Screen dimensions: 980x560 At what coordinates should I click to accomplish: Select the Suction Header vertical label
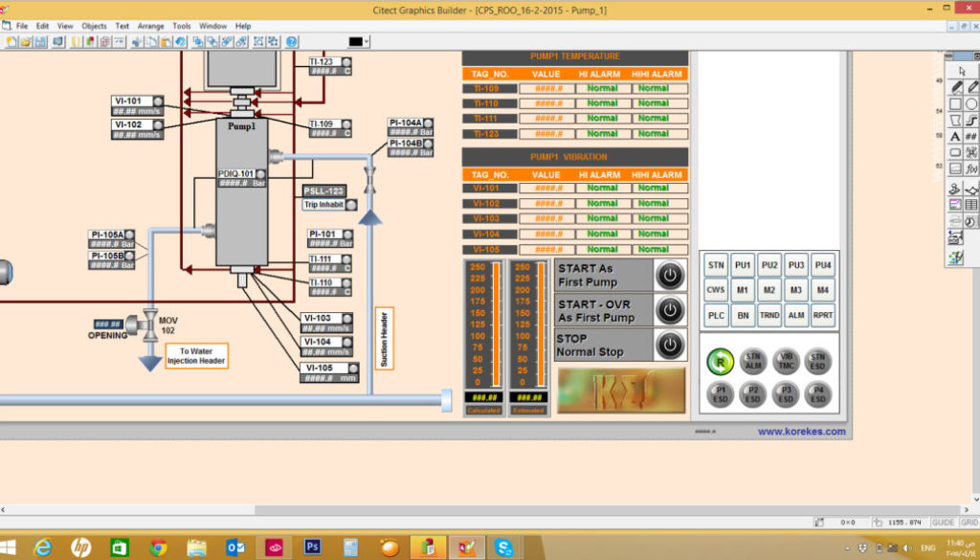tap(384, 338)
